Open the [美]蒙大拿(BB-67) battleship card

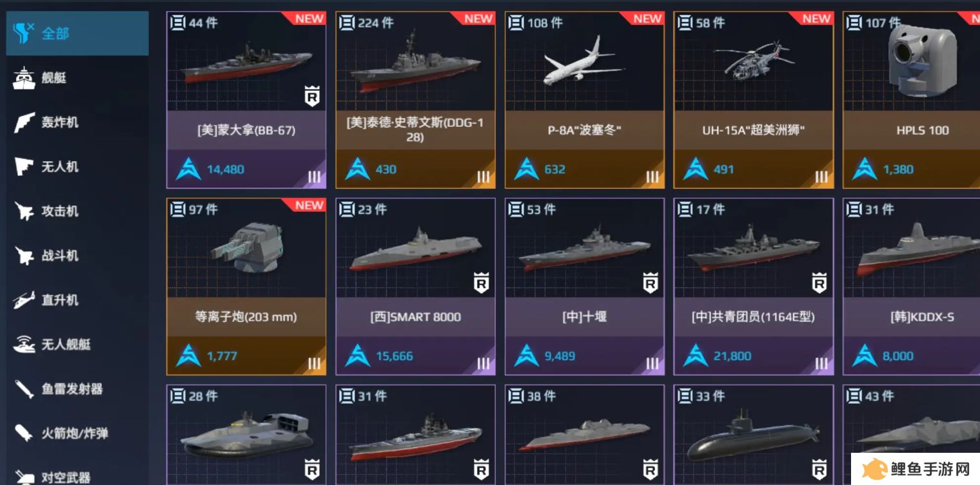[246, 100]
